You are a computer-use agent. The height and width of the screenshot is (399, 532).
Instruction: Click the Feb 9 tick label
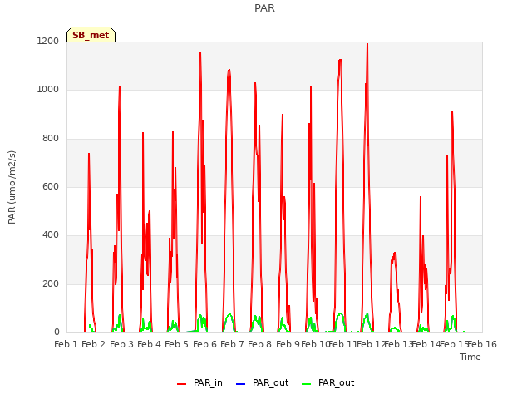288,344
